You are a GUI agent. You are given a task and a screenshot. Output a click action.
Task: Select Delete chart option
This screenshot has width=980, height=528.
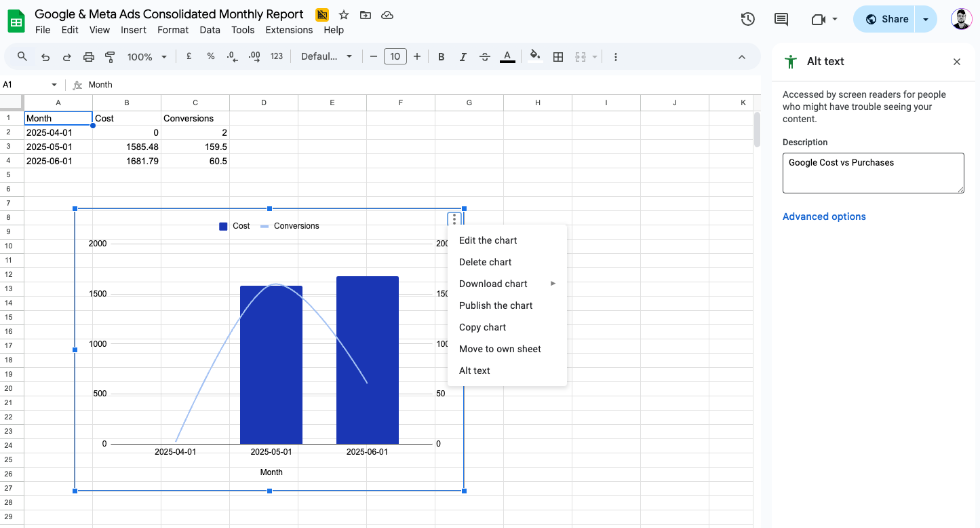(507, 262)
